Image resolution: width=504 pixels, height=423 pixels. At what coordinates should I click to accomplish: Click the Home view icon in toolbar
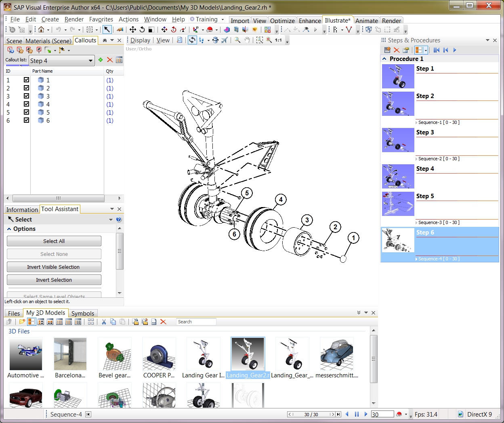click(41, 29)
